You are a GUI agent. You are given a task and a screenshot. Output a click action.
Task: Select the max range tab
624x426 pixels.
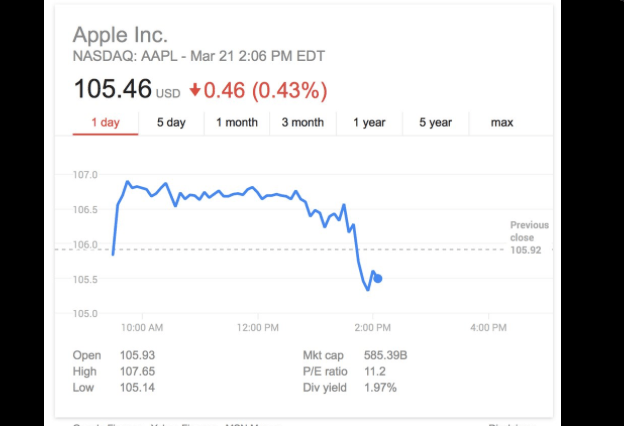click(502, 123)
